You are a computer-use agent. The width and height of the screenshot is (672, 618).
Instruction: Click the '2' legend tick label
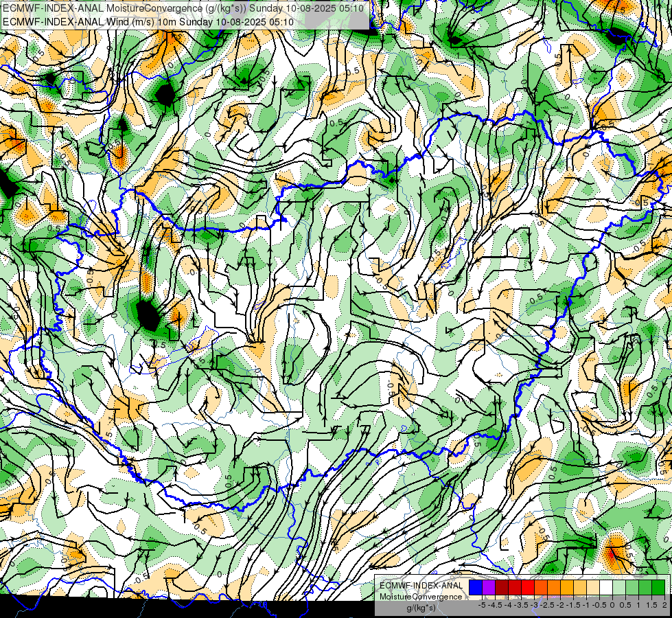[x=664, y=605]
